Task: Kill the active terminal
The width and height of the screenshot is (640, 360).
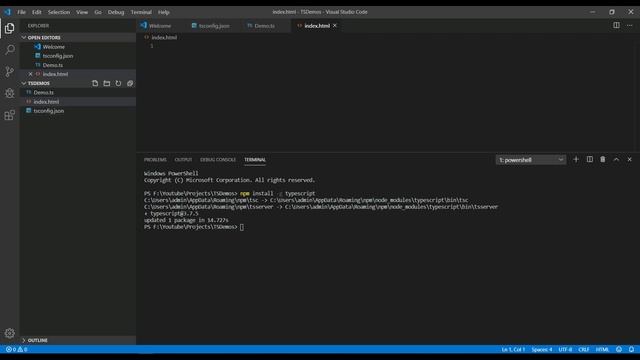Action: 603,160
